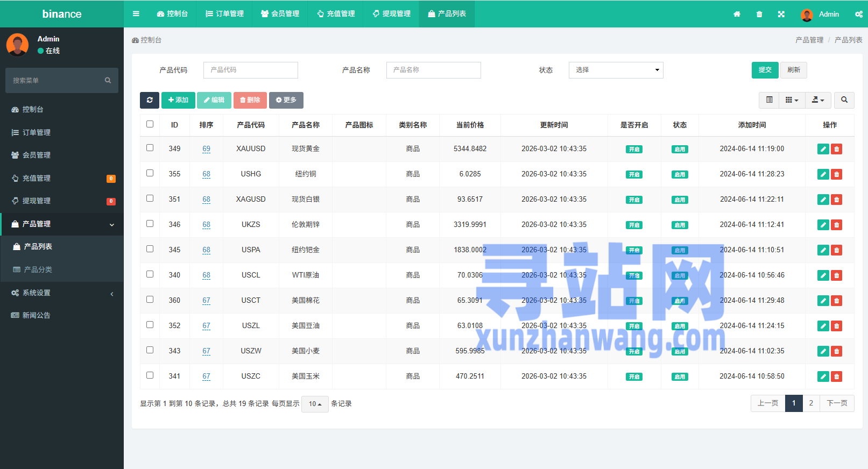Open the page size 10 dropdown
This screenshot has height=469, width=868.
[x=315, y=404]
